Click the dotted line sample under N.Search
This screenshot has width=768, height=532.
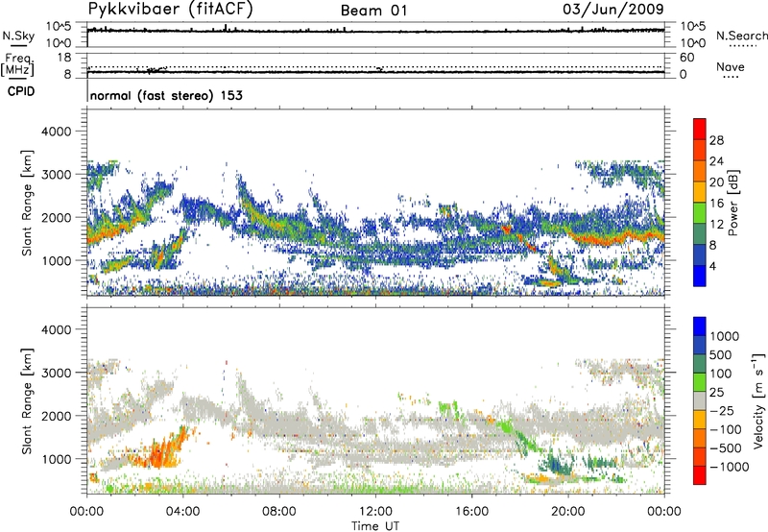coord(742,46)
